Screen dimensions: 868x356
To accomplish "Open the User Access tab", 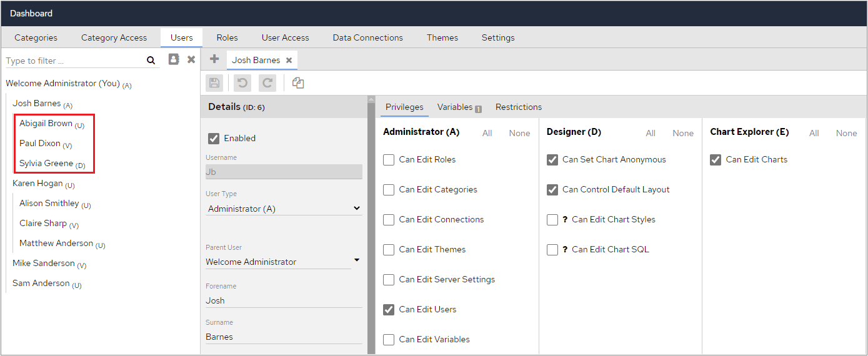I will coord(286,37).
